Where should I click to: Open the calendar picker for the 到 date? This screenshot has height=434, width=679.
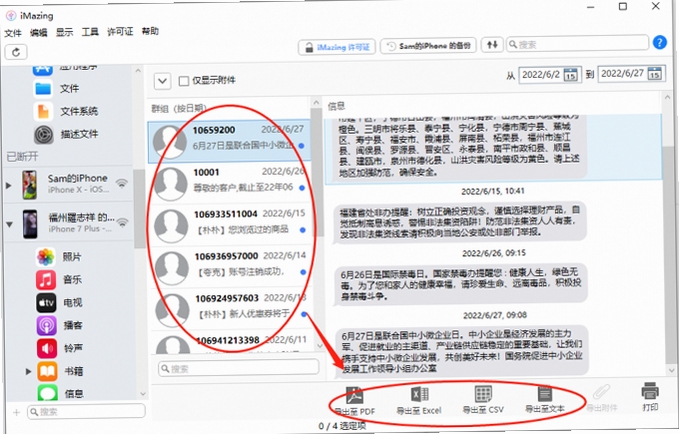click(654, 74)
